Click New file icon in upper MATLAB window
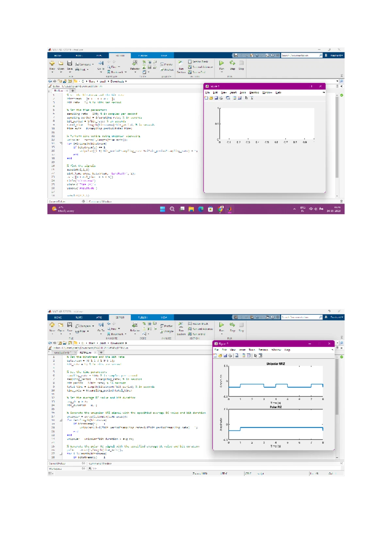Viewport: 392px width, 554px height. (52, 63)
